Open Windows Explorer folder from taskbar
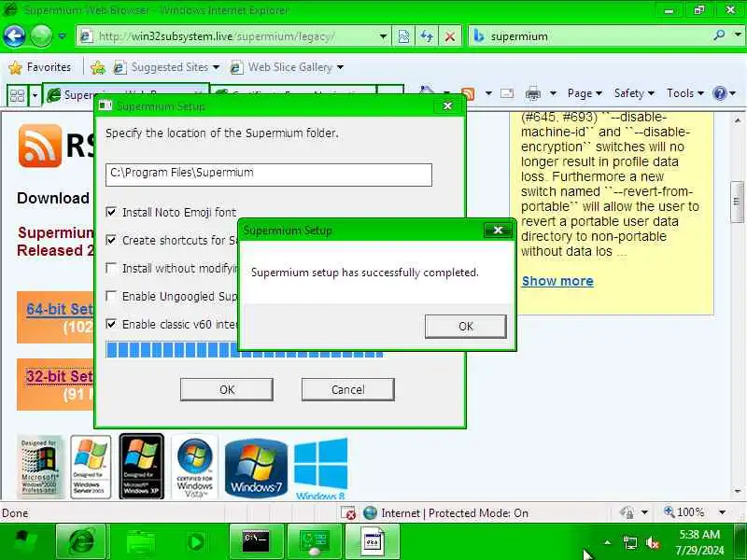Image resolution: width=747 pixels, height=560 pixels. [x=139, y=541]
